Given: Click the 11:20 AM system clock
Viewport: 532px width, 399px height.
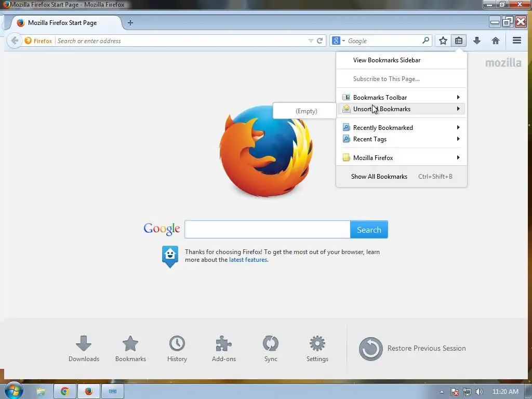Looking at the screenshot, I should point(505,392).
